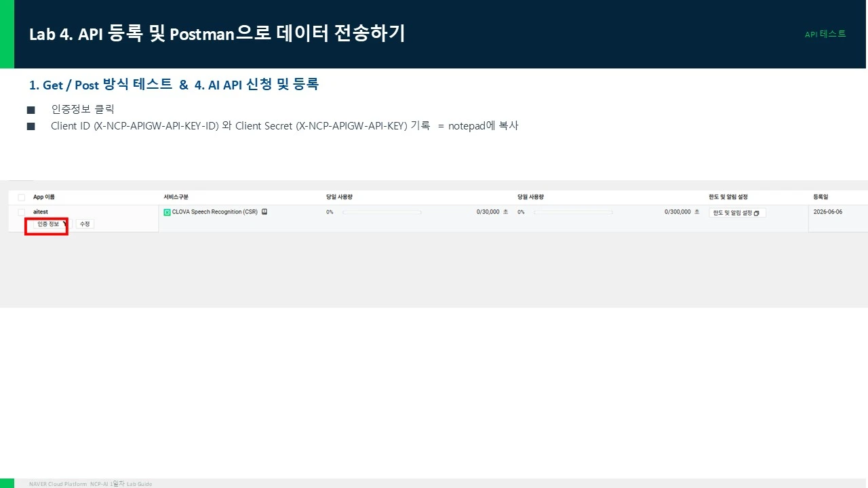Click the 수정 button under aitest
The width and height of the screenshot is (868, 488).
click(85, 224)
